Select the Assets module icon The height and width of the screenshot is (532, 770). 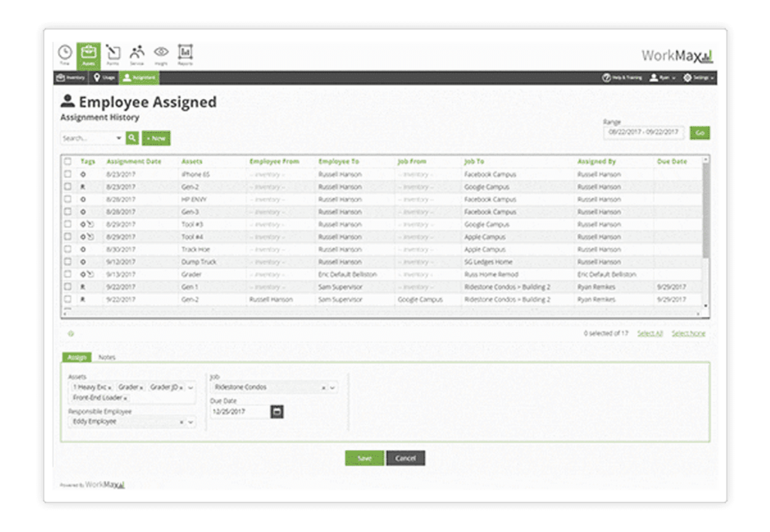pyautogui.click(x=89, y=53)
